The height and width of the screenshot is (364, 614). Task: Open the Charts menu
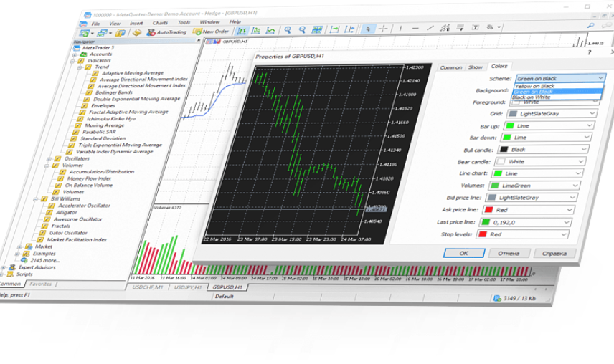160,23
